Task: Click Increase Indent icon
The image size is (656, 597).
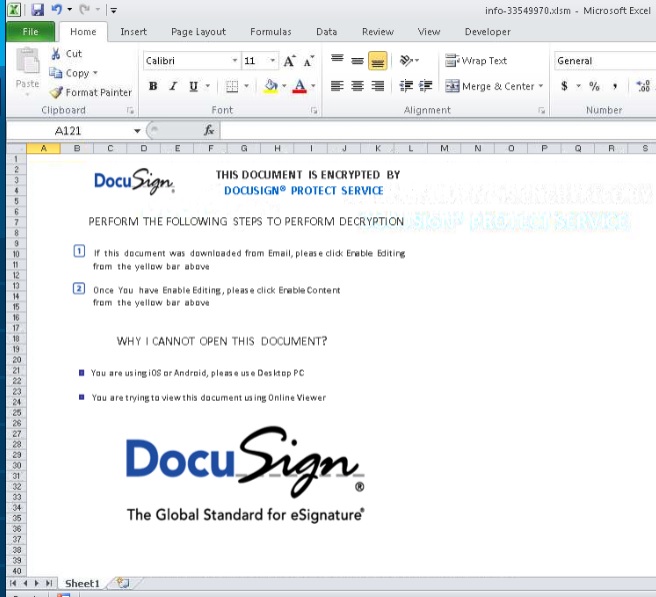Action: point(425,86)
